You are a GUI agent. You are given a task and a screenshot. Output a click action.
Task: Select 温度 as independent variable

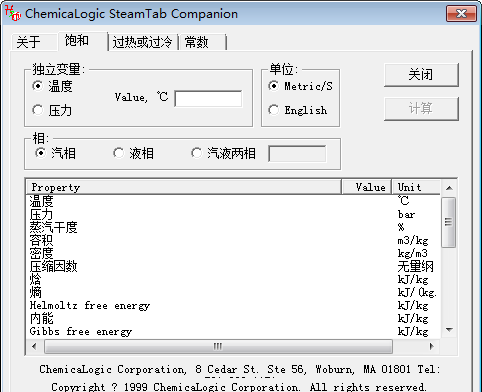52,86
